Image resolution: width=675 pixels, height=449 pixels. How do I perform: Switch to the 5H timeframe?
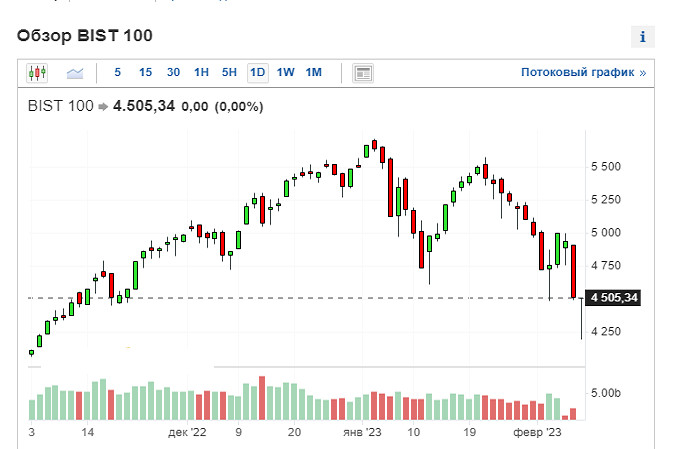(229, 73)
